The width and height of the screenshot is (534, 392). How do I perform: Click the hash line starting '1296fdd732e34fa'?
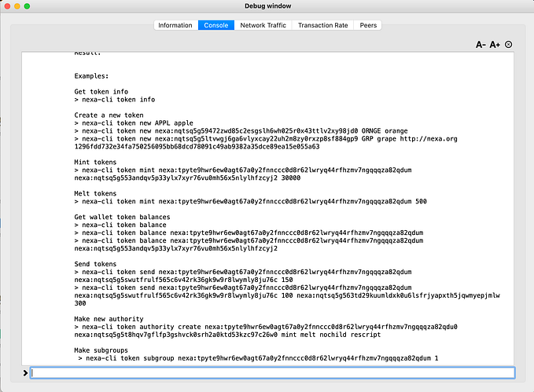[x=197, y=146]
